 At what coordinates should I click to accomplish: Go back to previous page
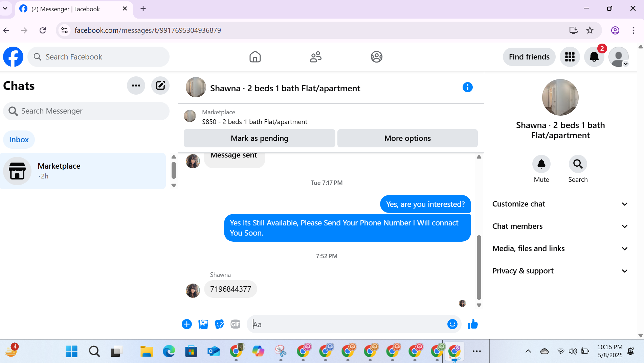click(x=6, y=30)
